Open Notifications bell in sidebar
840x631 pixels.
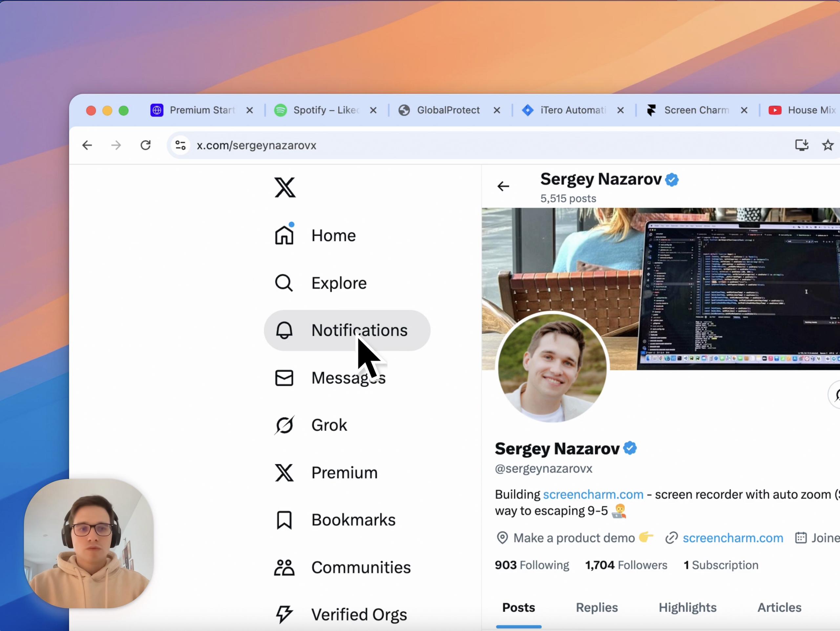284,330
